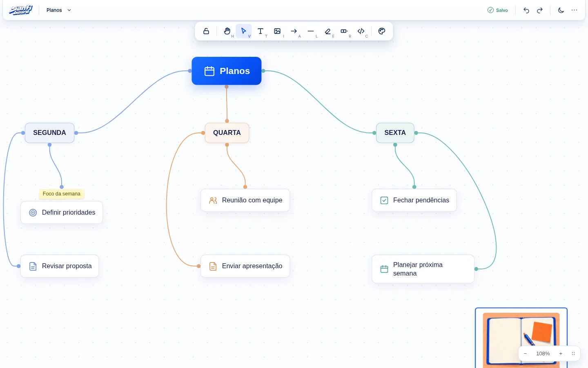Reset zoom at 108% label

click(x=543, y=354)
